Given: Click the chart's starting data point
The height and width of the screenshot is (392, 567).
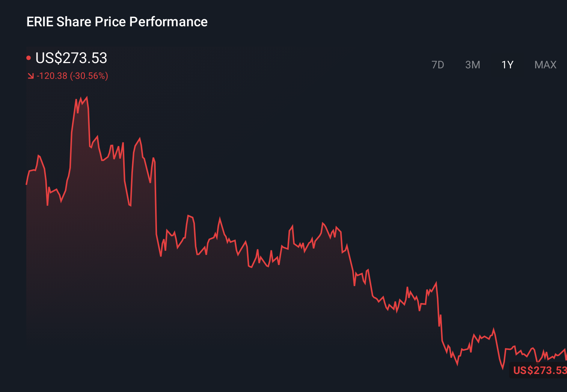Looking at the screenshot, I should tap(26, 184).
